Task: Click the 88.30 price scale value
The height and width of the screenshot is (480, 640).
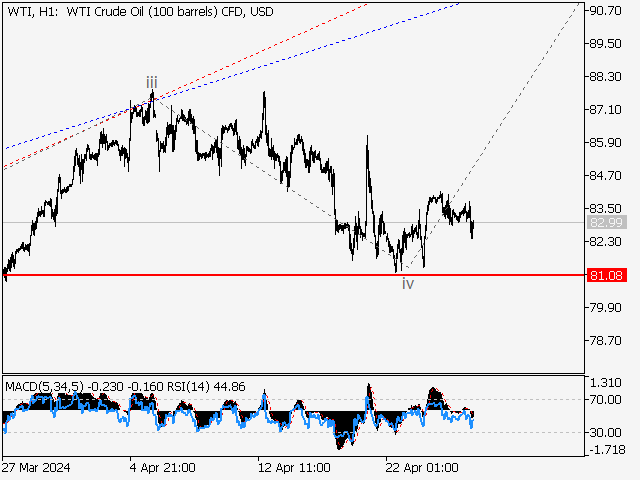Action: point(605,77)
